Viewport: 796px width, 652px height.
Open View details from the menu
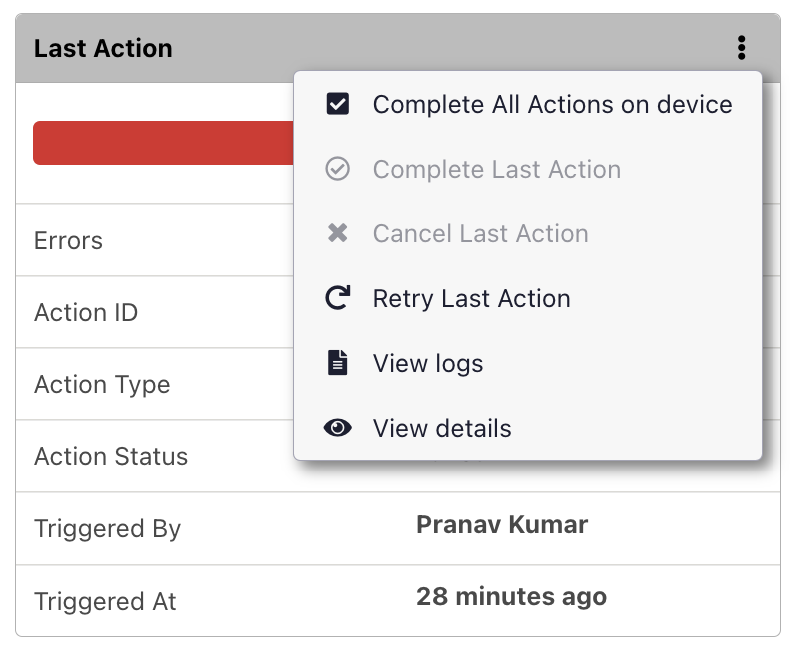coord(442,428)
